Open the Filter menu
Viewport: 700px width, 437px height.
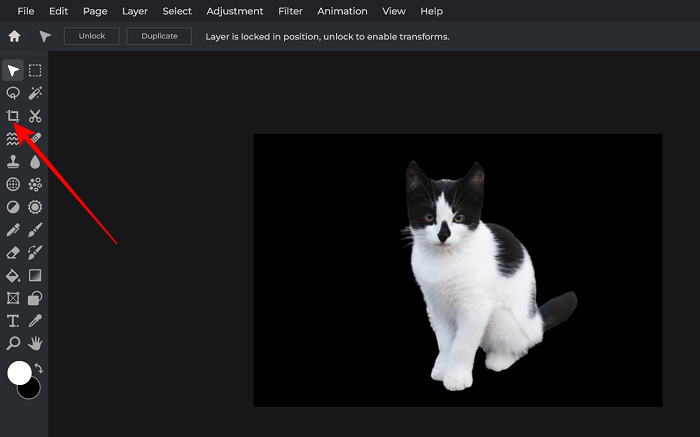(290, 11)
